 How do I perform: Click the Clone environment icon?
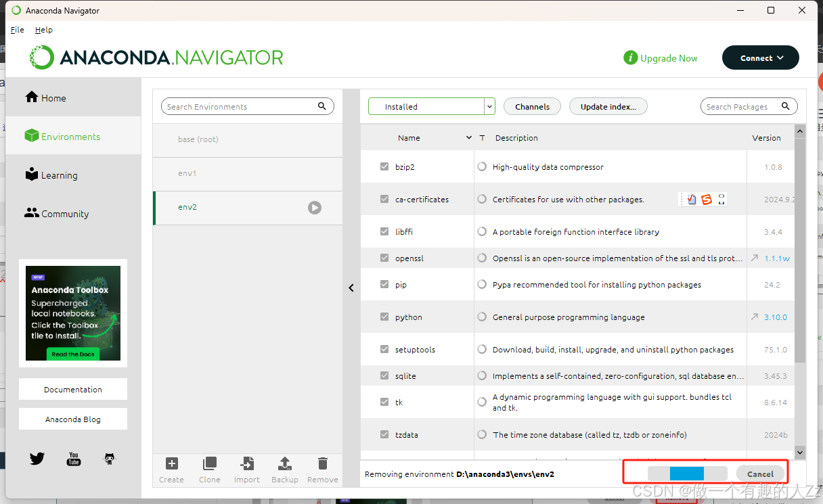(x=210, y=463)
